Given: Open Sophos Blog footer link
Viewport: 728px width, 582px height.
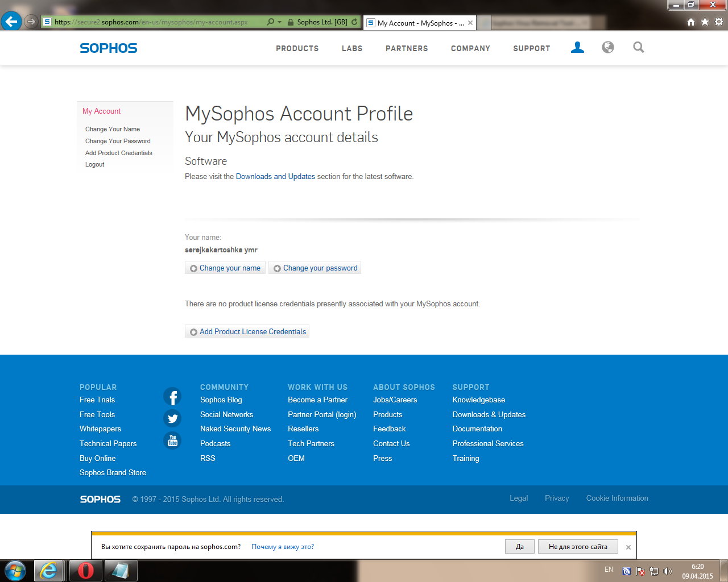Looking at the screenshot, I should coord(221,400).
